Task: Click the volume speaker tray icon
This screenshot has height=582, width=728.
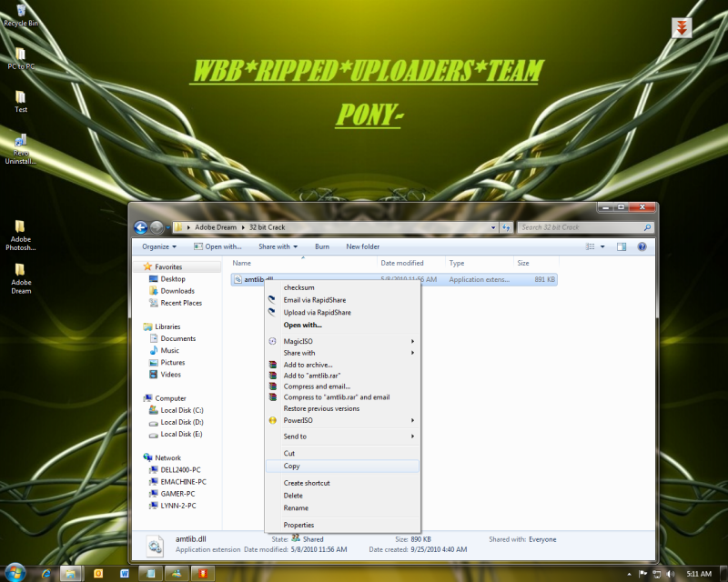Action: [671, 574]
